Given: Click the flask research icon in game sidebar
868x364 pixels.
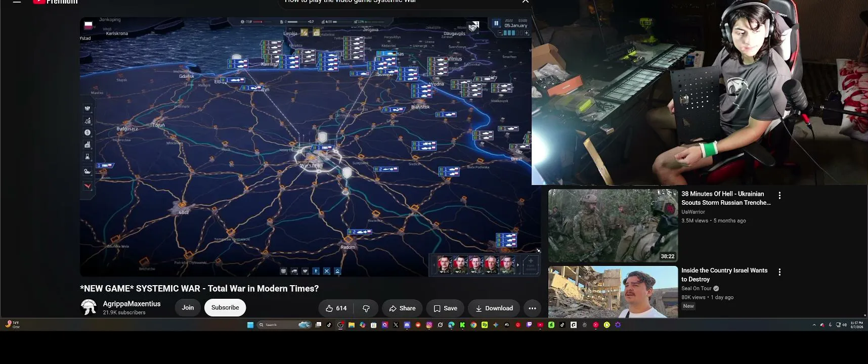Looking at the screenshot, I should coord(88,157).
